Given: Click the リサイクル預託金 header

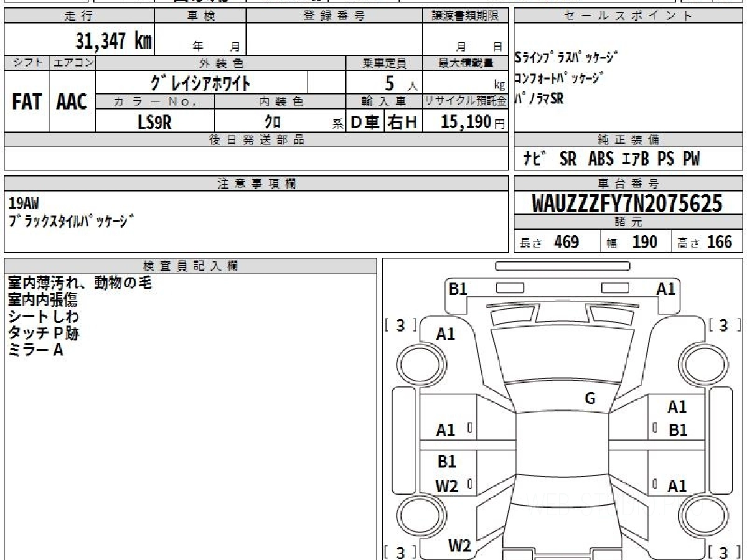Looking at the screenshot, I should (x=466, y=101).
